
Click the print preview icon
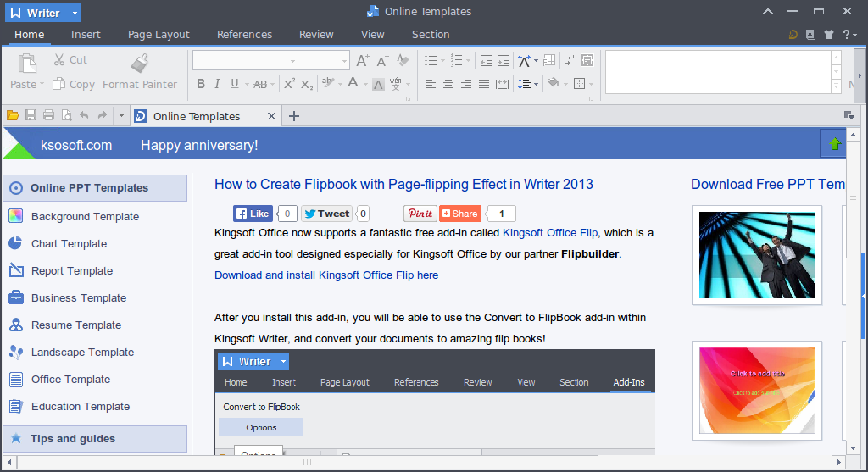66,115
